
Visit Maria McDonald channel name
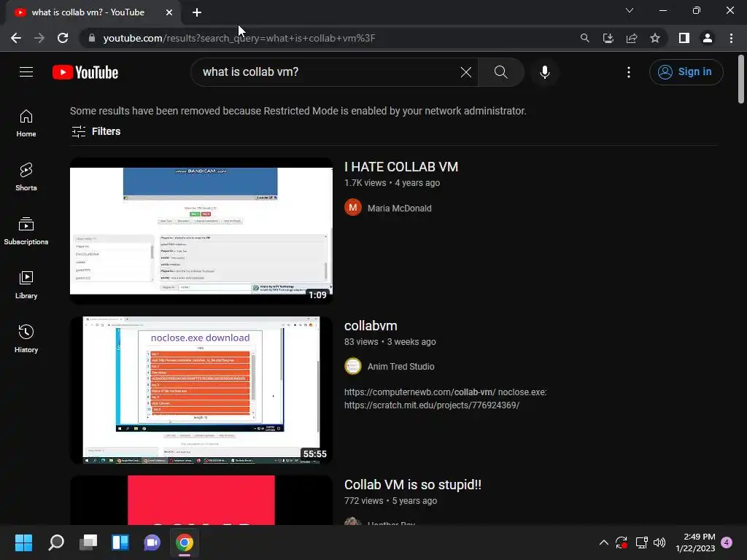(x=399, y=208)
